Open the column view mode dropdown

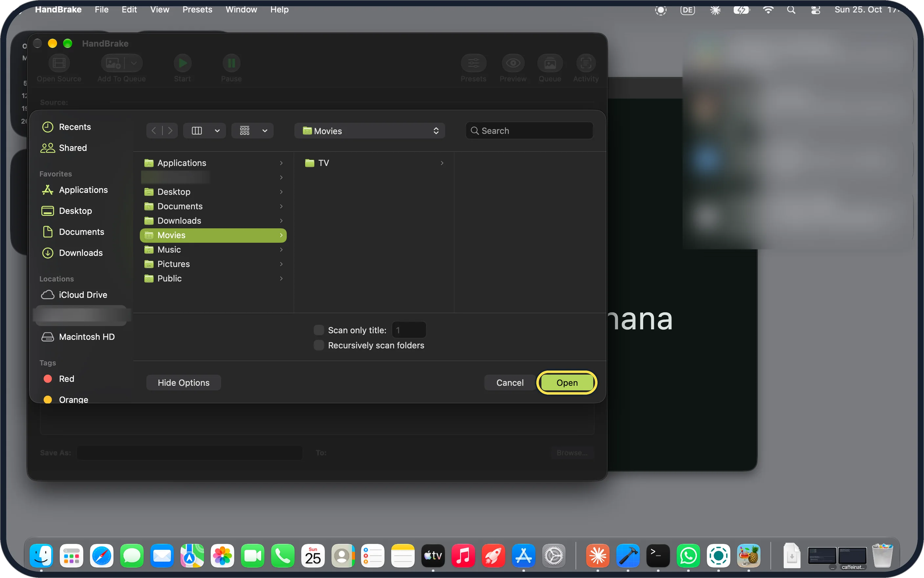pyautogui.click(x=204, y=131)
